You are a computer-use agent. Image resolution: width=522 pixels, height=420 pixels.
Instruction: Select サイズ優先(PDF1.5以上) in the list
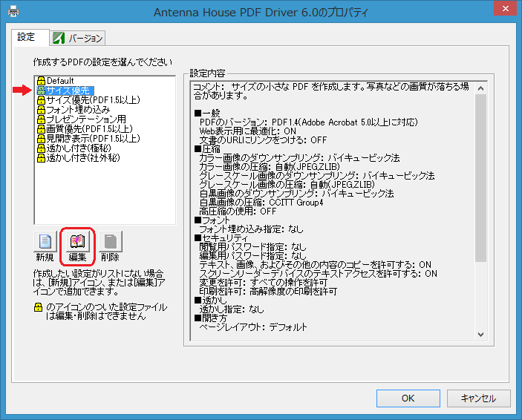94,100
